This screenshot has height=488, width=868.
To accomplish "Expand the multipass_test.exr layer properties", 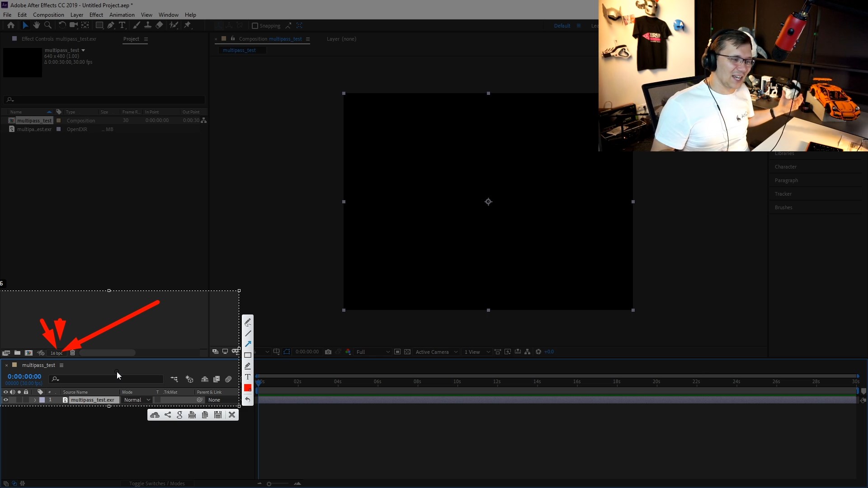I will [x=35, y=400].
